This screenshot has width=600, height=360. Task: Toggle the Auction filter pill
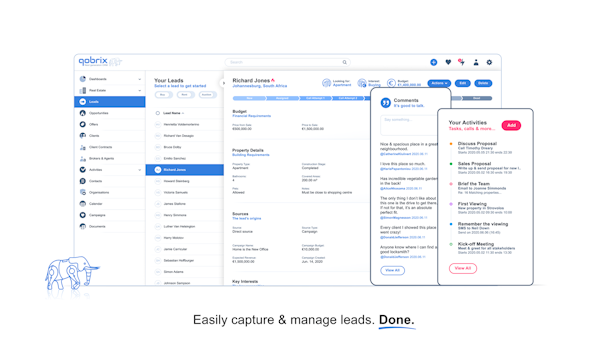[x=207, y=94]
